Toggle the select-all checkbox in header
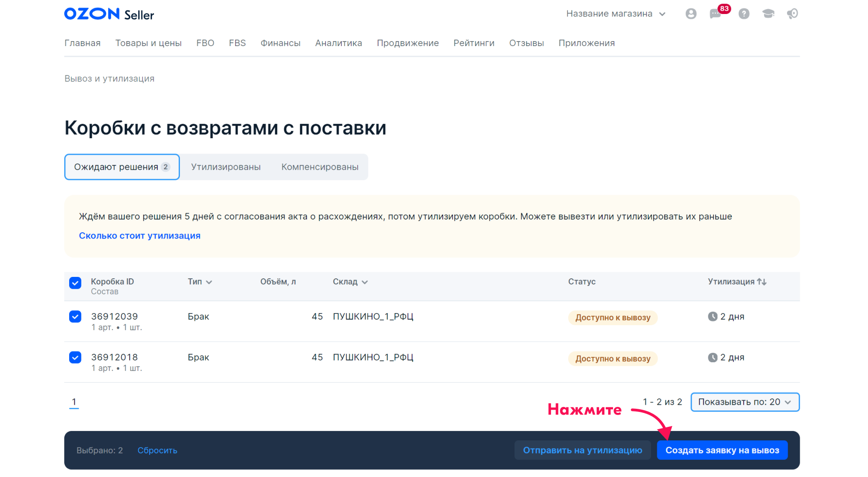Image resolution: width=868 pixels, height=477 pixels. (75, 283)
